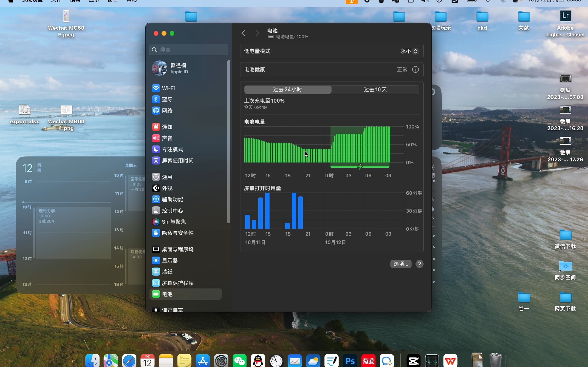Launch Safari from the Dock
This screenshot has width=588, height=367.
coord(129,361)
